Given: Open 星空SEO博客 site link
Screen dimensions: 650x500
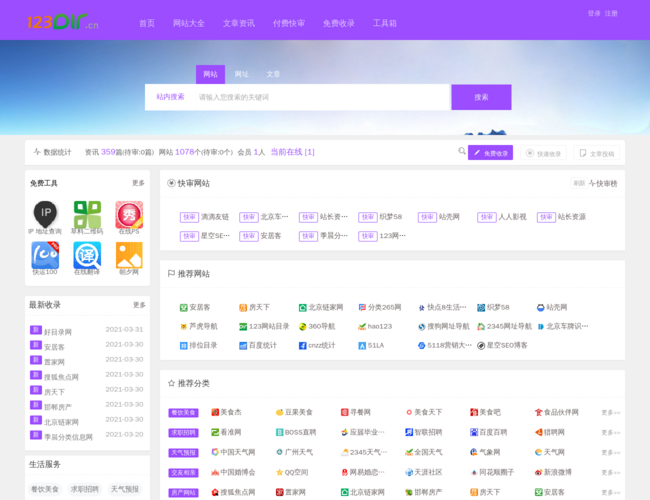Looking at the screenshot, I should (502, 345).
